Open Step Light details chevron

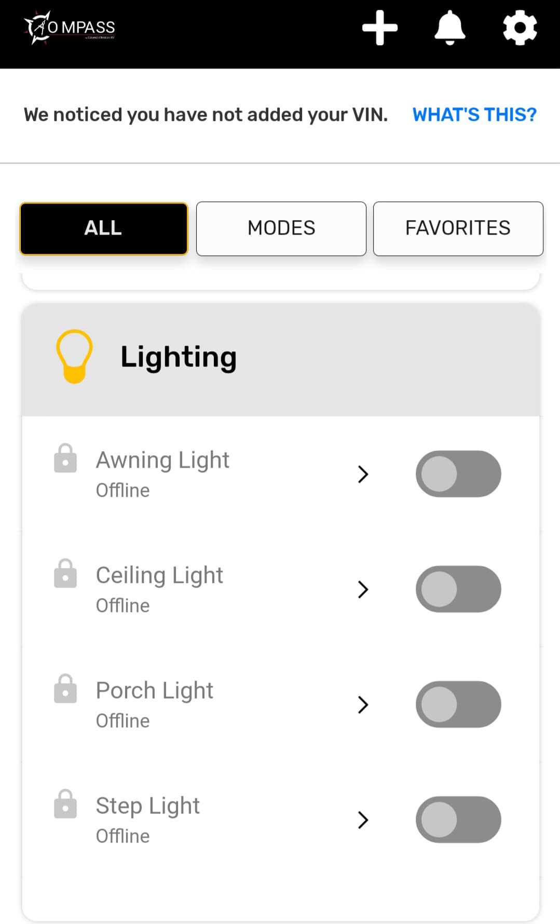(x=363, y=820)
